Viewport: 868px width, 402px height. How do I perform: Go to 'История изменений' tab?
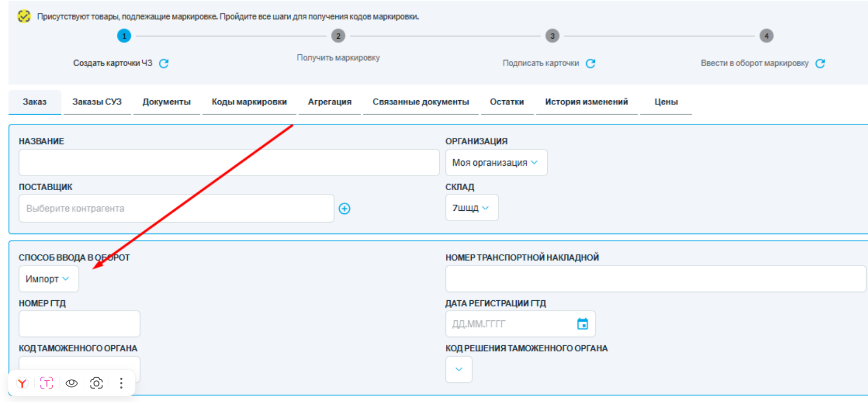click(586, 102)
